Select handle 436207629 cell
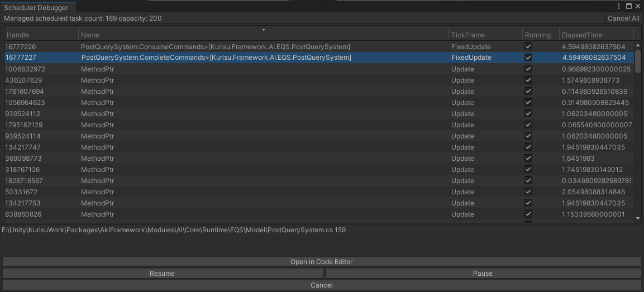The height and width of the screenshot is (292, 644). pos(23,80)
